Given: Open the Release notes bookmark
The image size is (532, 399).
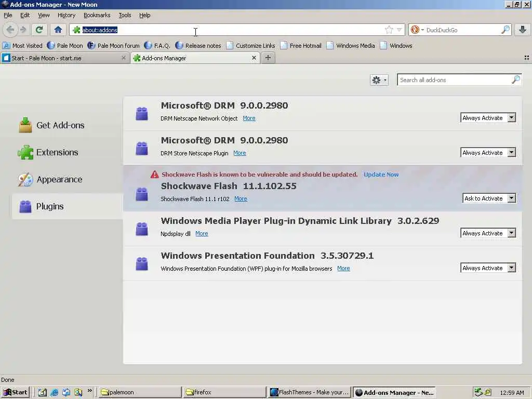Looking at the screenshot, I should 198,46.
